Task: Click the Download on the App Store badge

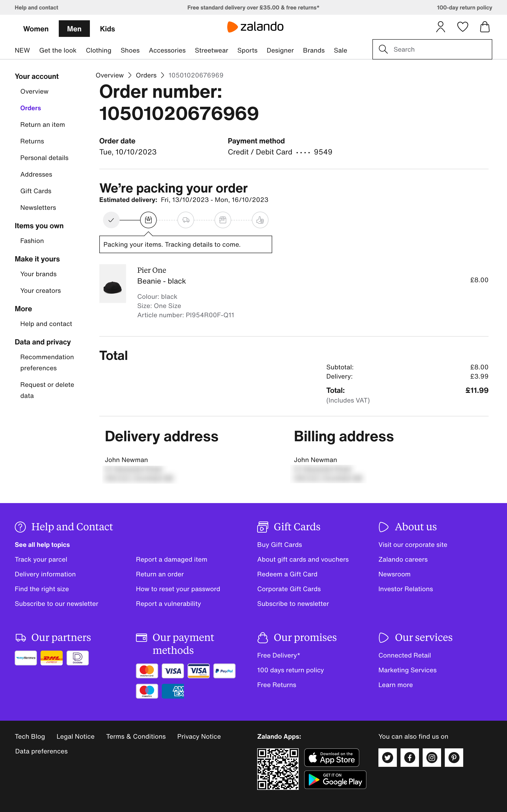Action: pyautogui.click(x=332, y=757)
